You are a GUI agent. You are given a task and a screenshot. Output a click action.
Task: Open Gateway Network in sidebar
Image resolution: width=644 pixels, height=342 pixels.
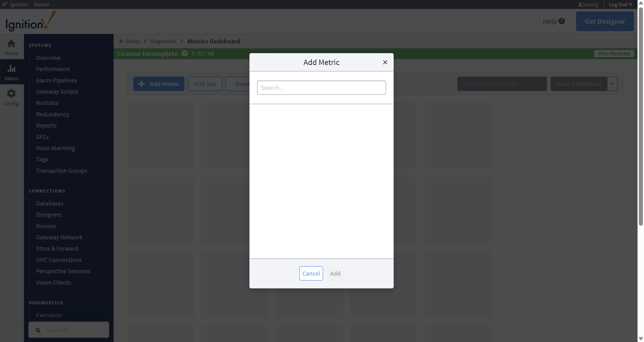tap(59, 237)
